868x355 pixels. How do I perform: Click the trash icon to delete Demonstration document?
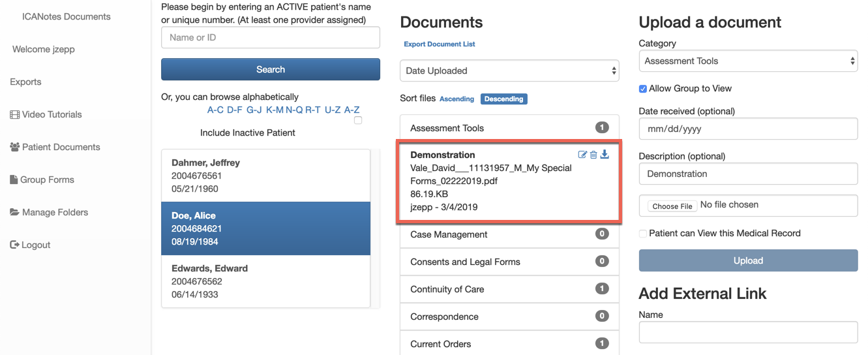pyautogui.click(x=593, y=155)
